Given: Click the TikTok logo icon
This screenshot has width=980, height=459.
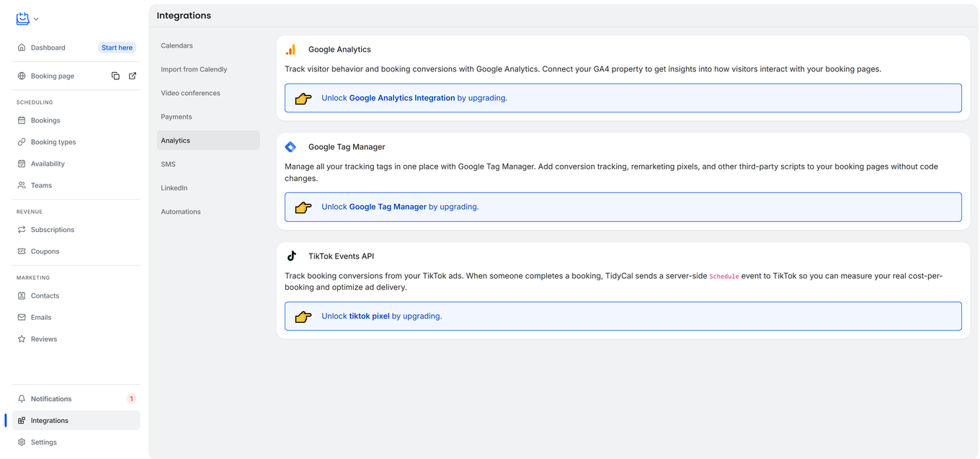Looking at the screenshot, I should click(x=291, y=256).
